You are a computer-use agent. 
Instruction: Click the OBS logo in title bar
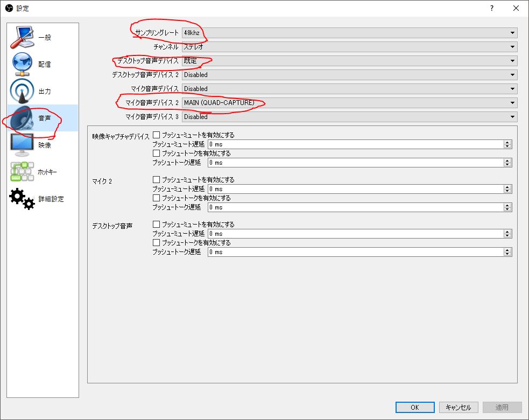click(x=9, y=8)
